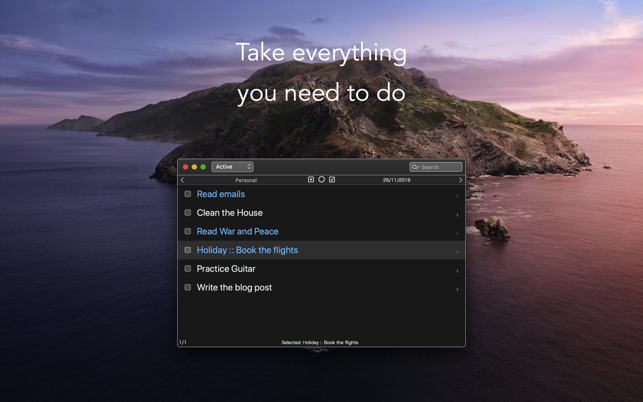Click the 1/1 counter in the status bar
Image resolution: width=643 pixels, height=402 pixels.
(x=182, y=342)
